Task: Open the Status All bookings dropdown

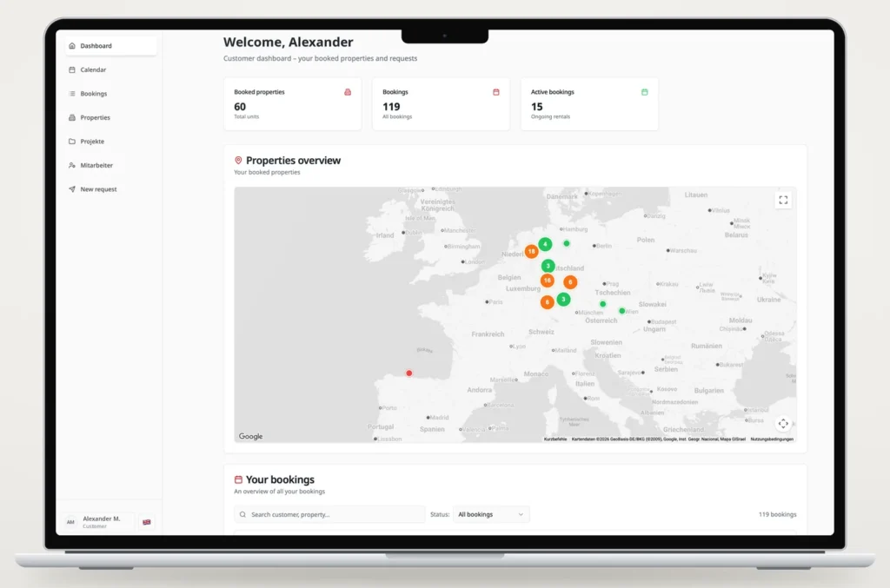Action: coord(491,514)
